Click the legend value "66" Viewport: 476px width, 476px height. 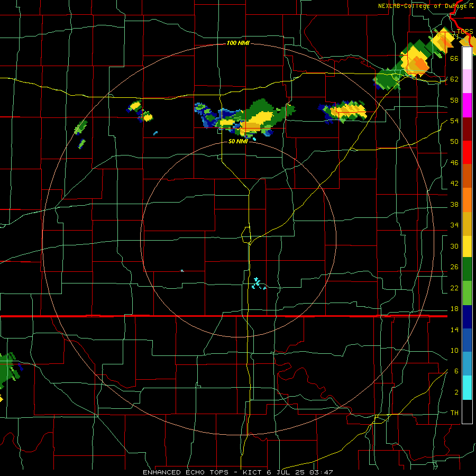454,58
